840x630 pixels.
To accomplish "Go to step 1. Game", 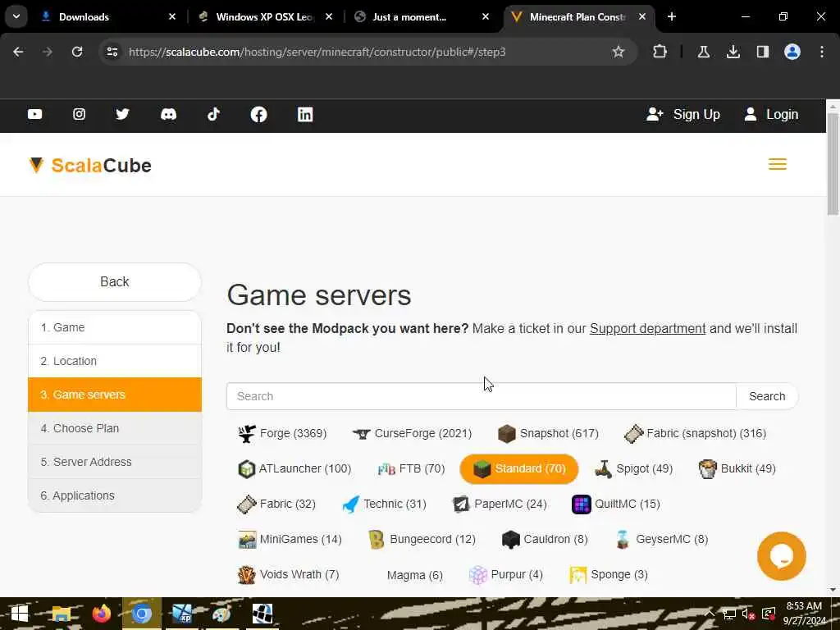I will 115,327.
